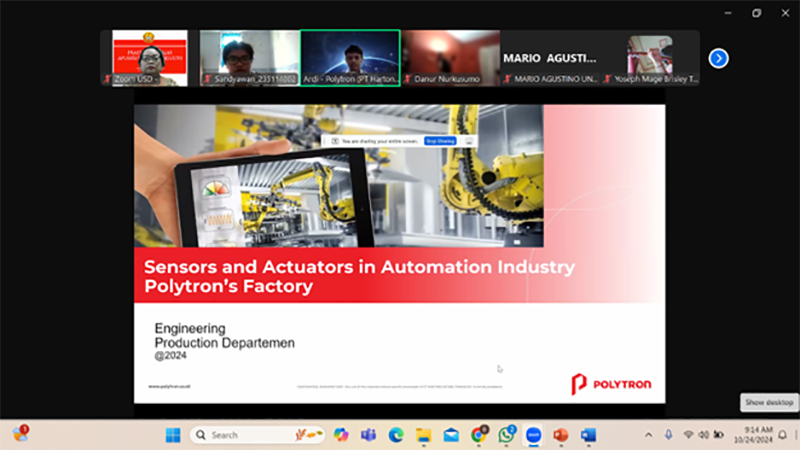Open Copilot from the taskbar
Screen dimensions: 800x450
tap(341, 435)
